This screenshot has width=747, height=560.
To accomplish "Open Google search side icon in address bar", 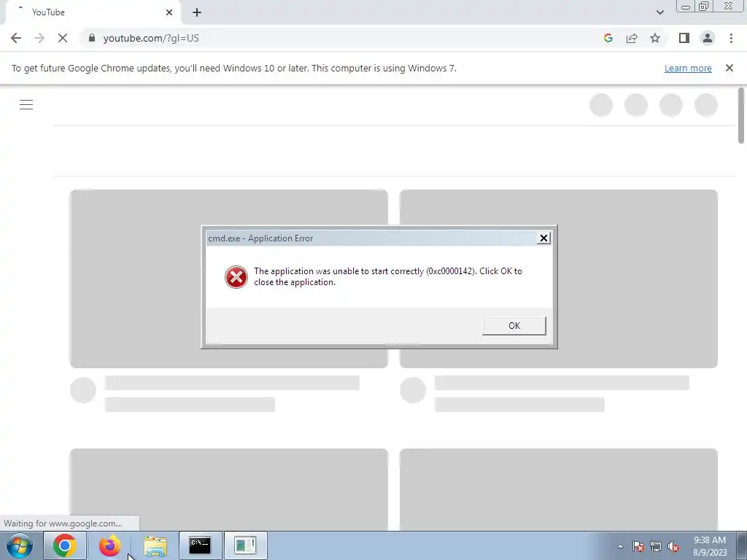I will pos(608,38).
